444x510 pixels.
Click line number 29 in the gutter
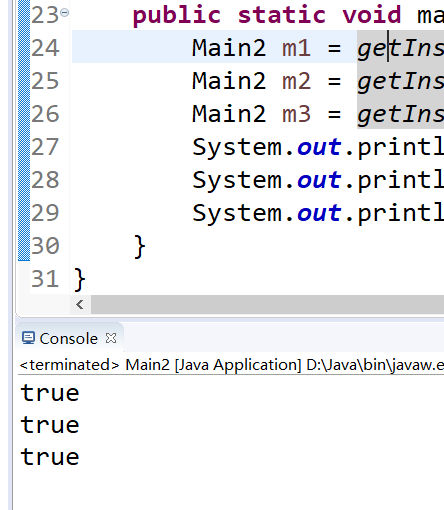point(45,213)
